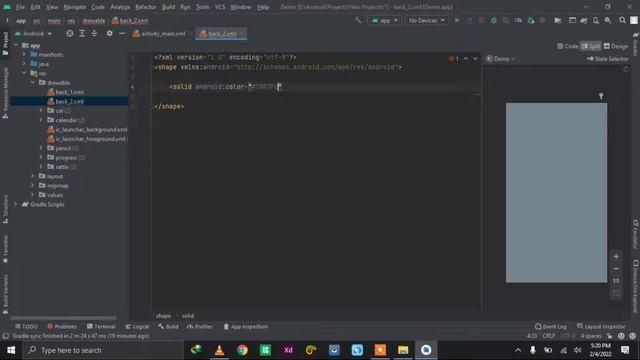This screenshot has width=640, height=360.
Task: Select the back_2.xml editor tab
Action: pyautogui.click(x=221, y=33)
